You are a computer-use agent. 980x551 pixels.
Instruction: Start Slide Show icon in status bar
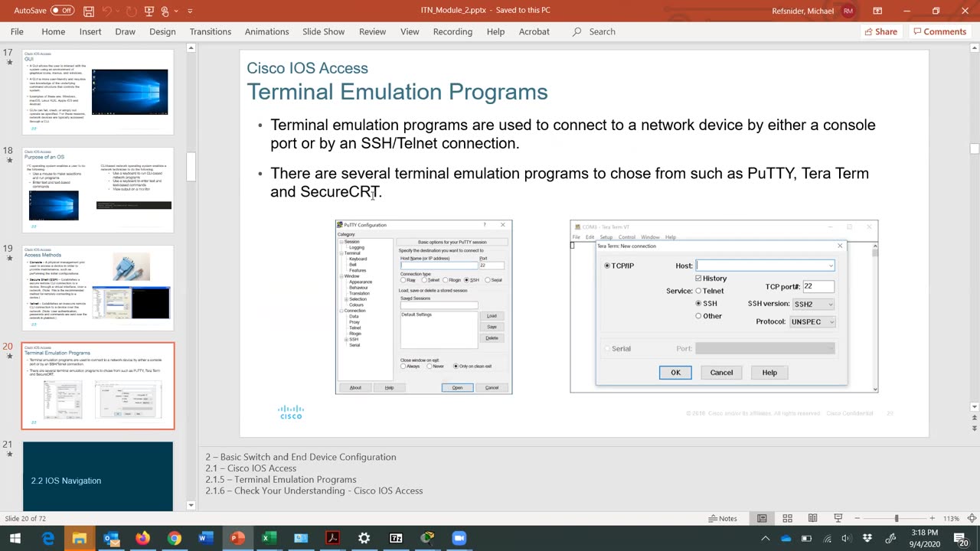pyautogui.click(x=838, y=518)
